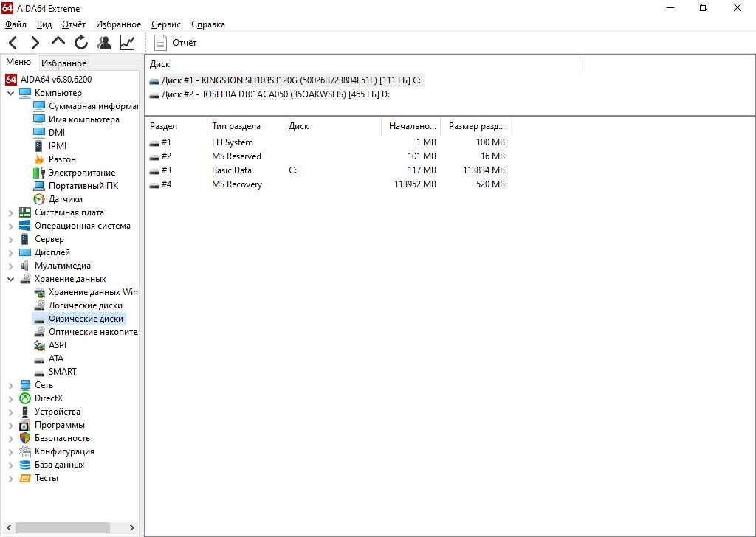Image resolution: width=756 pixels, height=537 pixels.
Task: Expand the Тесты tree node
Action: [10, 478]
